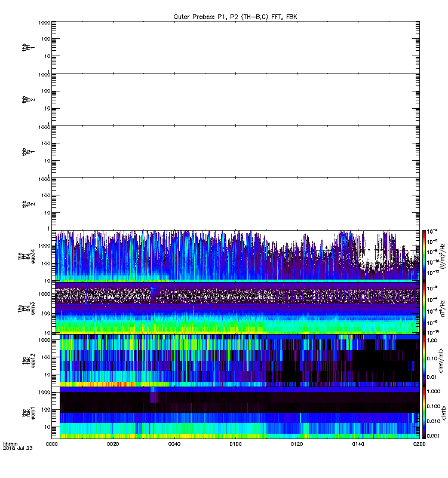Click the '<|mV/m|>' color bar unit label
This screenshot has height=478, width=448.
(x=441, y=361)
